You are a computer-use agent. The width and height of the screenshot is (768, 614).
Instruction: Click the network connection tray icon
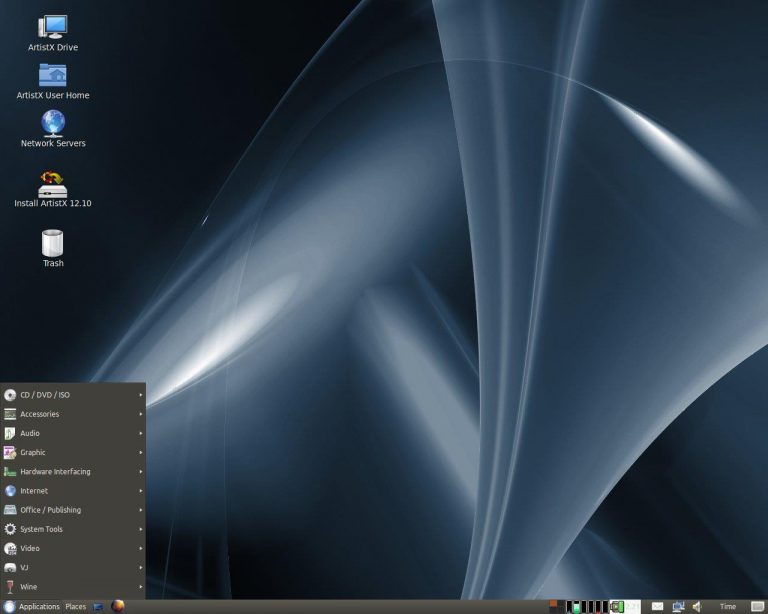tap(678, 606)
